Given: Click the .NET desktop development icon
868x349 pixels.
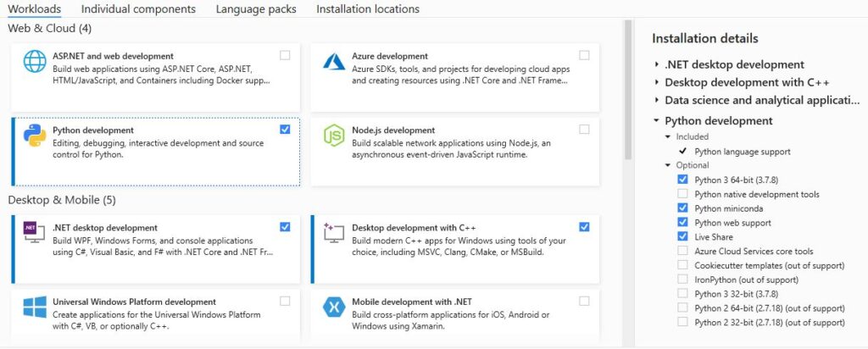Looking at the screenshot, I should 34,233.
